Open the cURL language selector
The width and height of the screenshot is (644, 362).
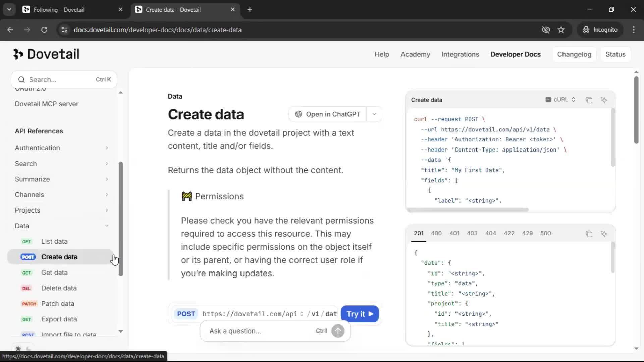point(560,100)
